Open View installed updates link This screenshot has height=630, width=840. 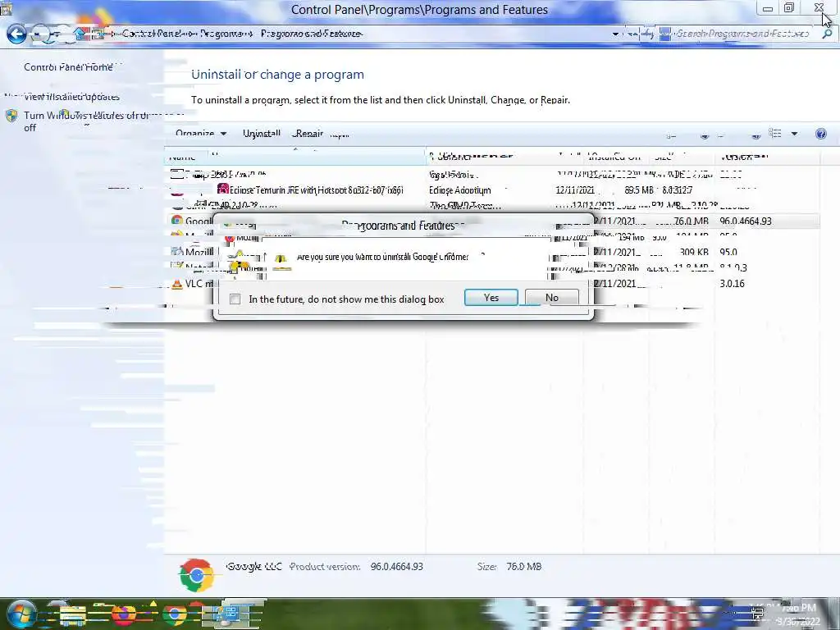[71, 97]
